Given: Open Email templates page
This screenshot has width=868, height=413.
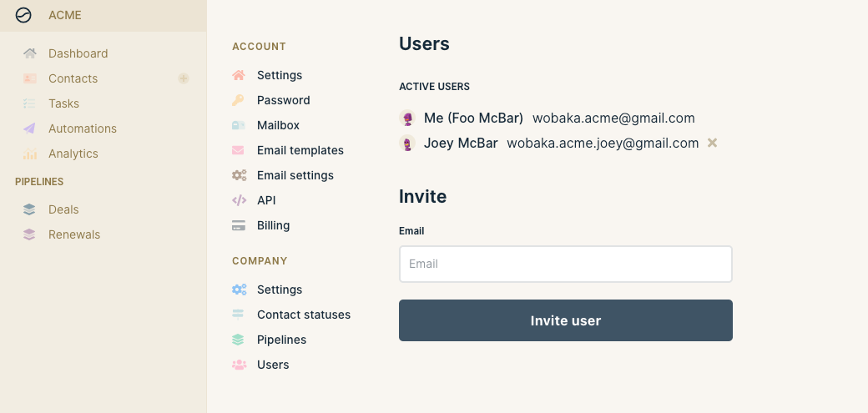Looking at the screenshot, I should 300,150.
